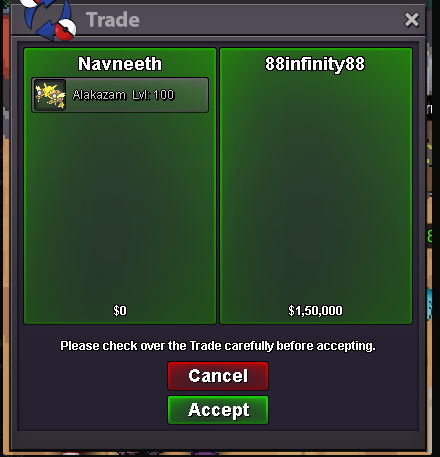Click empty area of Navneeth's offer panel
Screen dimensions: 440x457
(120, 207)
